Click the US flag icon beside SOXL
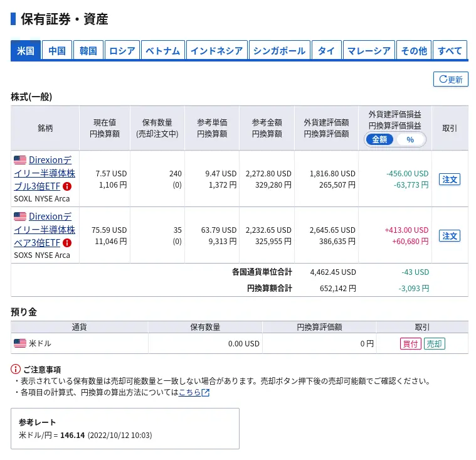The height and width of the screenshot is (460, 476). pyautogui.click(x=20, y=160)
